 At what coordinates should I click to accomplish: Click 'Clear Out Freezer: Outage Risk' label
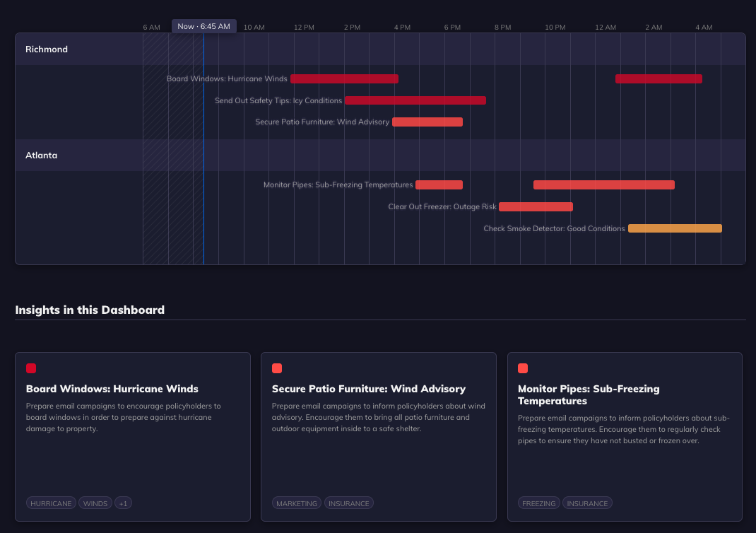442,207
